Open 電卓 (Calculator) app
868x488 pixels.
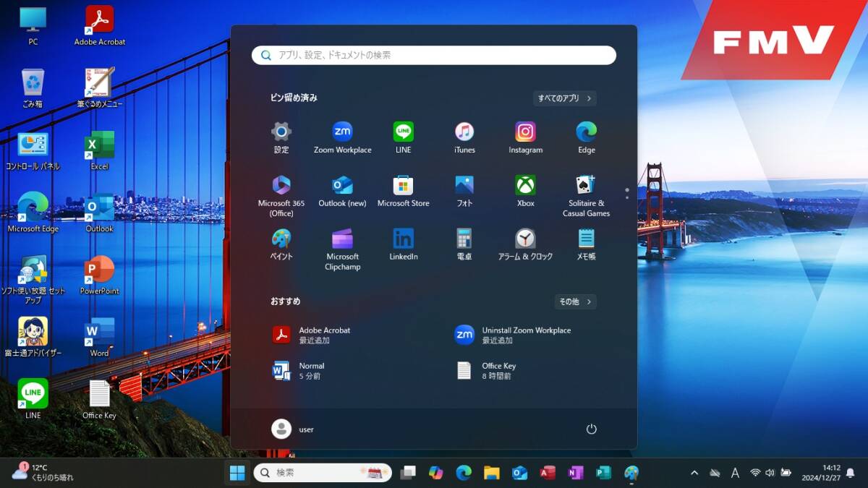(x=464, y=244)
